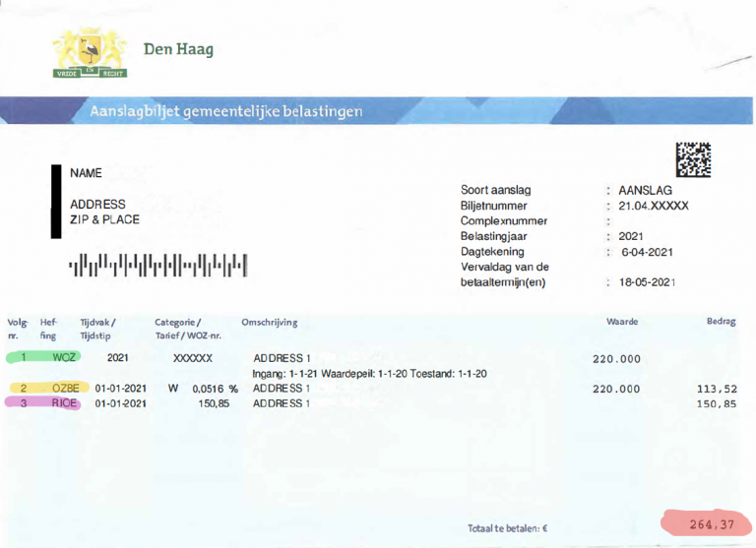Image resolution: width=756 pixels, height=548 pixels.
Task: Click the OZBE tariff 0,0516 %
Action: (215, 389)
